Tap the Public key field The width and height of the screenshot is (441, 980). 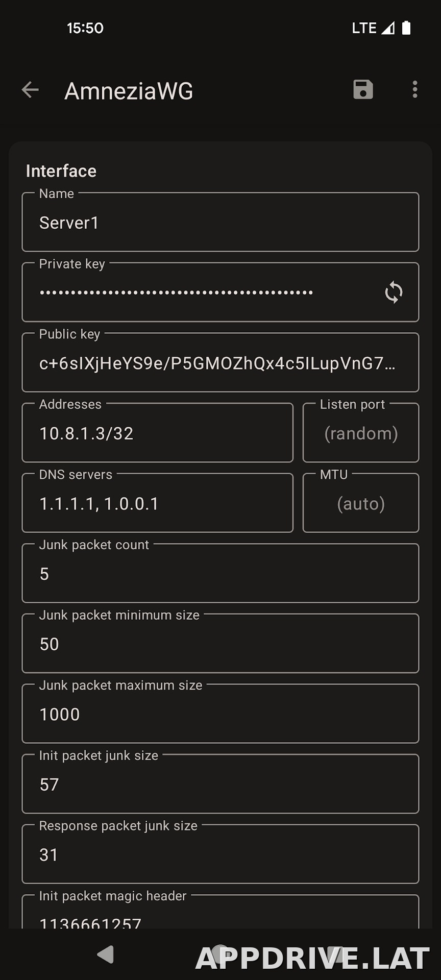(x=220, y=362)
